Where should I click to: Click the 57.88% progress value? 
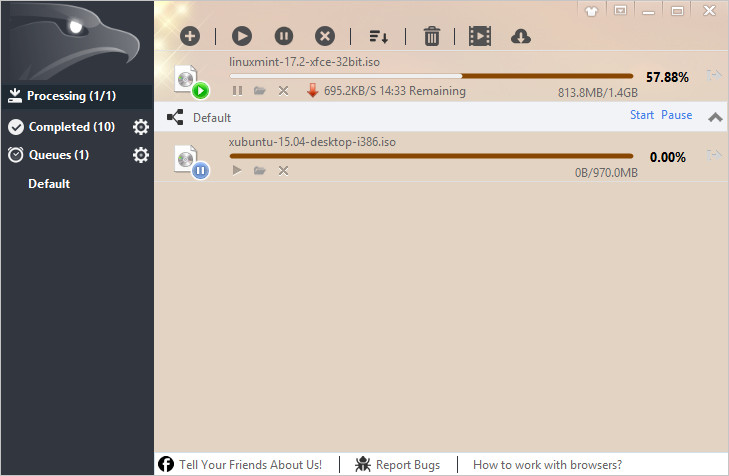667,77
